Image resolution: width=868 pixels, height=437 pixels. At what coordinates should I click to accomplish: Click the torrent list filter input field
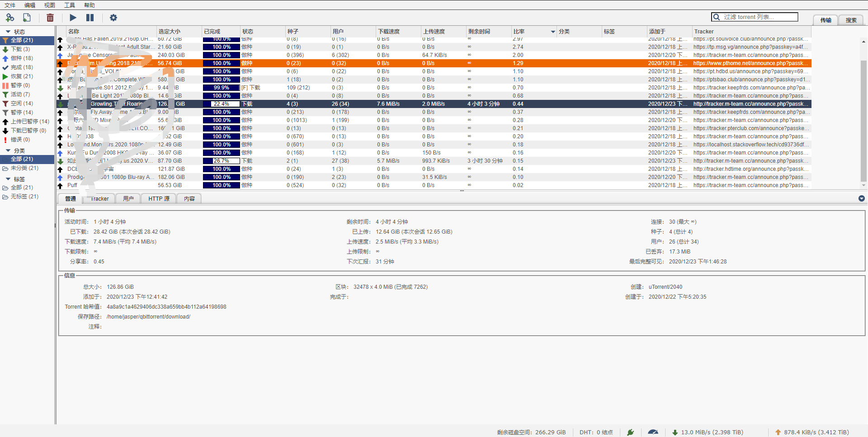tap(759, 17)
